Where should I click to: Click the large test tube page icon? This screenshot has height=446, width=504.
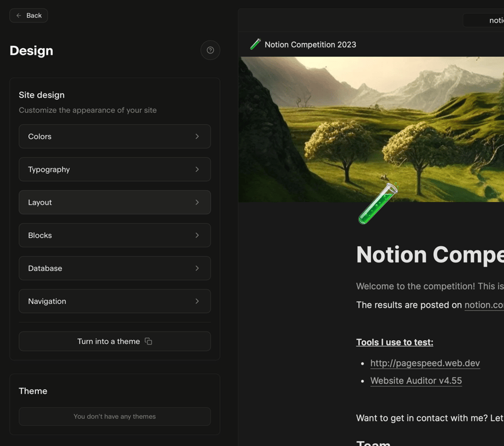coord(378,203)
